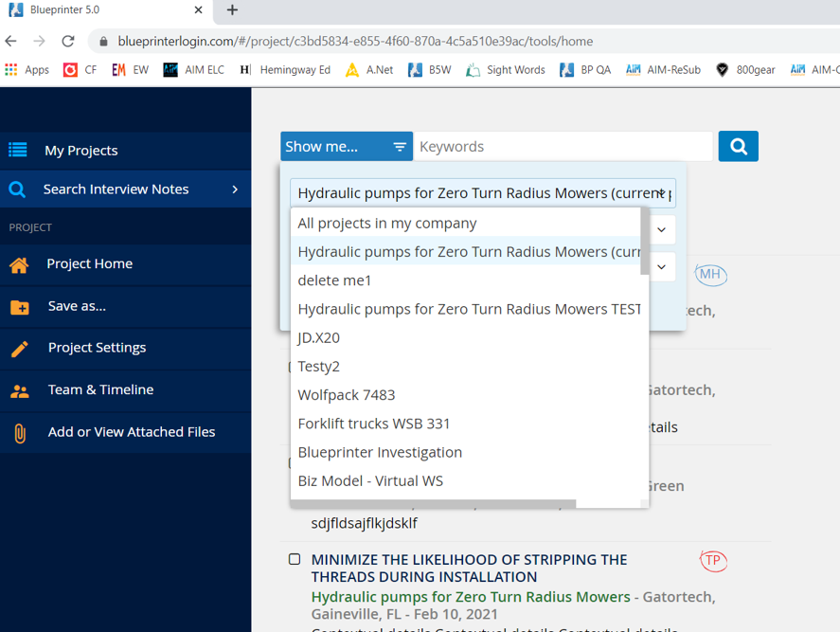Viewport: 840px width, 632px height.
Task: Click the Attached Files paperclip icon
Action: tap(20, 433)
